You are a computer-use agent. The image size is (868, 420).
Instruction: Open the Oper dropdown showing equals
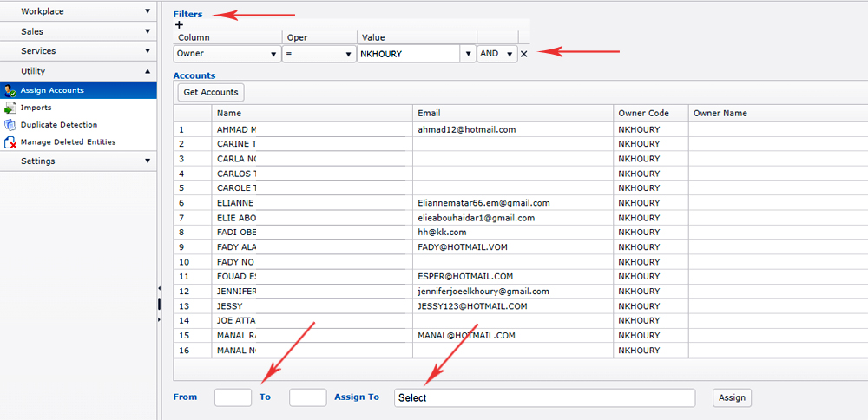pyautogui.click(x=319, y=54)
